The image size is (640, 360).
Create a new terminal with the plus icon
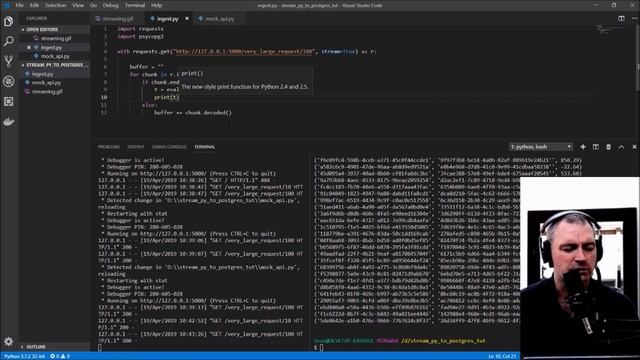tap(583, 147)
